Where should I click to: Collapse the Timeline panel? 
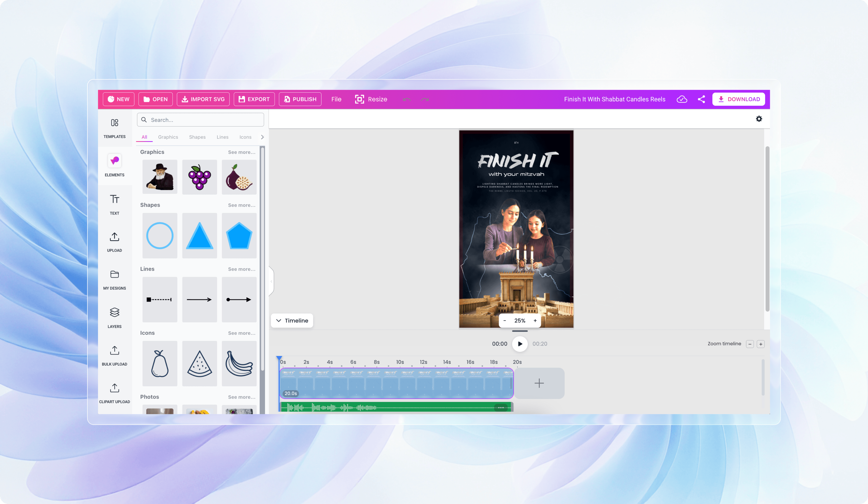point(292,320)
